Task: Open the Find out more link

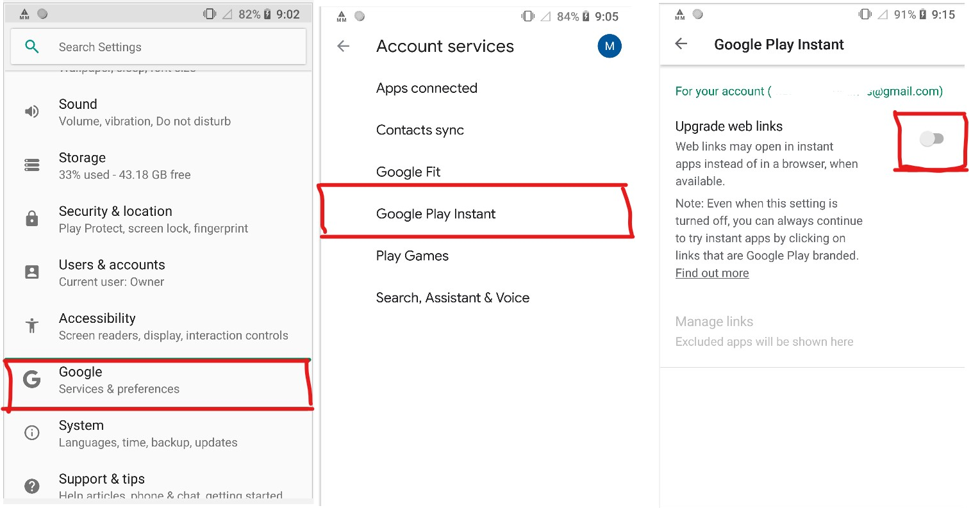Action: tap(711, 273)
